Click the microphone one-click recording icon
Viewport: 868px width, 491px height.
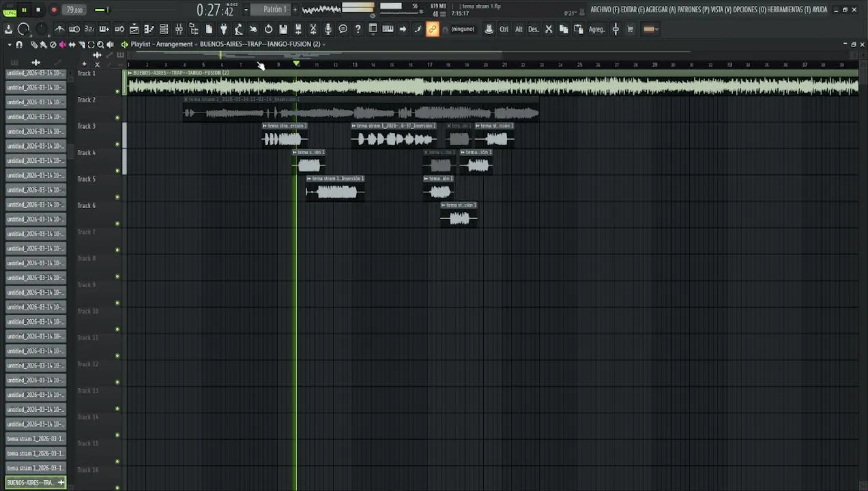click(x=328, y=29)
